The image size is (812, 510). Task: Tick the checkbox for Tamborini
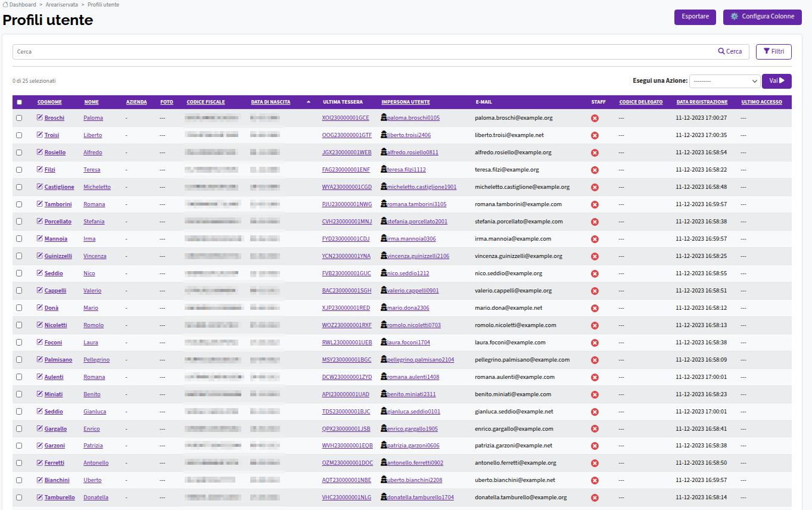pos(19,204)
